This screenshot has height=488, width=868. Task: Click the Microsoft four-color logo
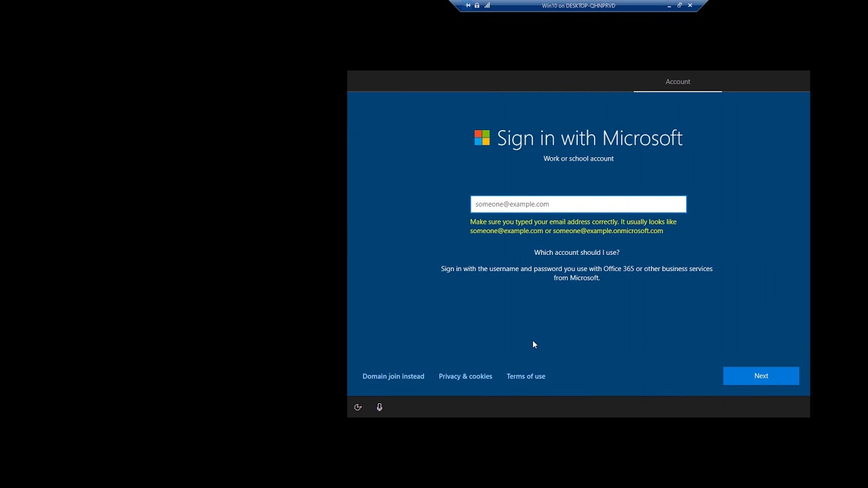tap(482, 138)
